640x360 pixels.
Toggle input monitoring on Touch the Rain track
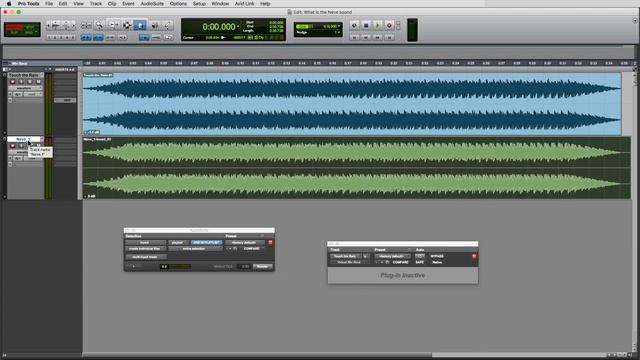pyautogui.click(x=21, y=82)
